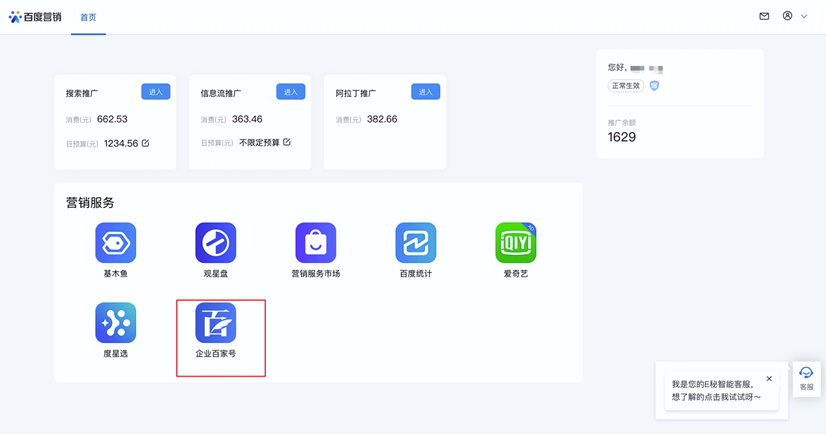Image resolution: width=826 pixels, height=434 pixels.
Task: Open the 营销服务市场 shopping bag icon
Action: 316,243
